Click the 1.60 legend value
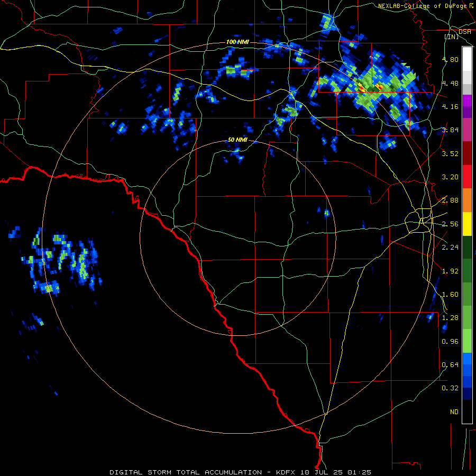Screen dimensions: 476x476 [x=450, y=295]
